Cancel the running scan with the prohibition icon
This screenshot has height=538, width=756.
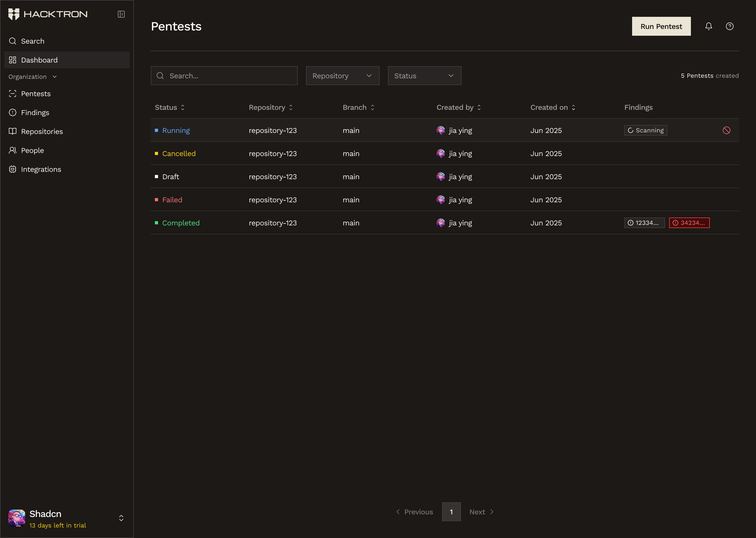pyautogui.click(x=727, y=130)
